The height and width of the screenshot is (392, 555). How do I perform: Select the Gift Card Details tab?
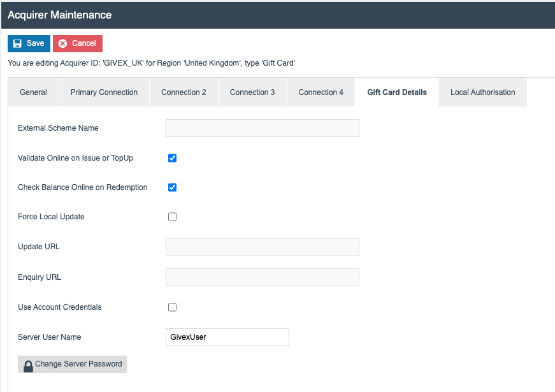[396, 92]
